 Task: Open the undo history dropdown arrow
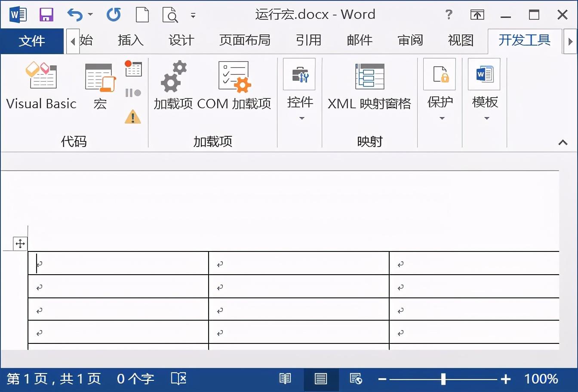pyautogui.click(x=90, y=15)
